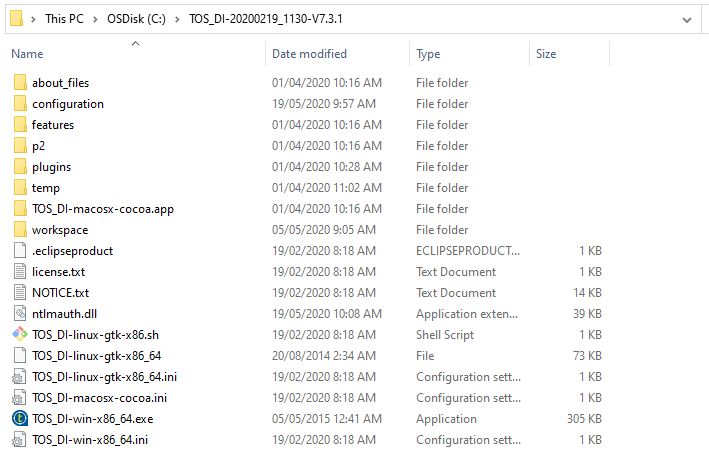Viewport: 709px width, 464px height.
Task: Navigate to OSDisk (C:) breadcrumb
Action: tap(136, 19)
